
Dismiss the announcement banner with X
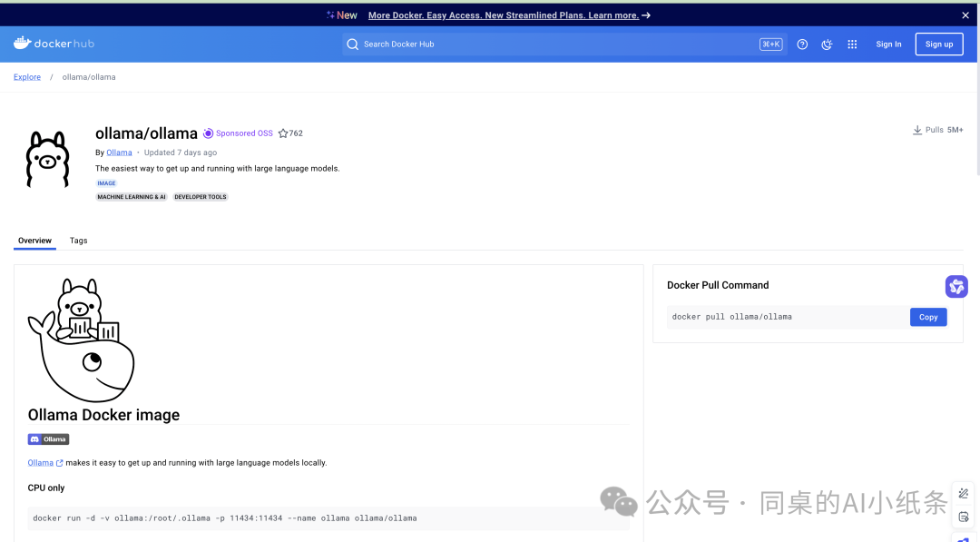[x=965, y=15]
